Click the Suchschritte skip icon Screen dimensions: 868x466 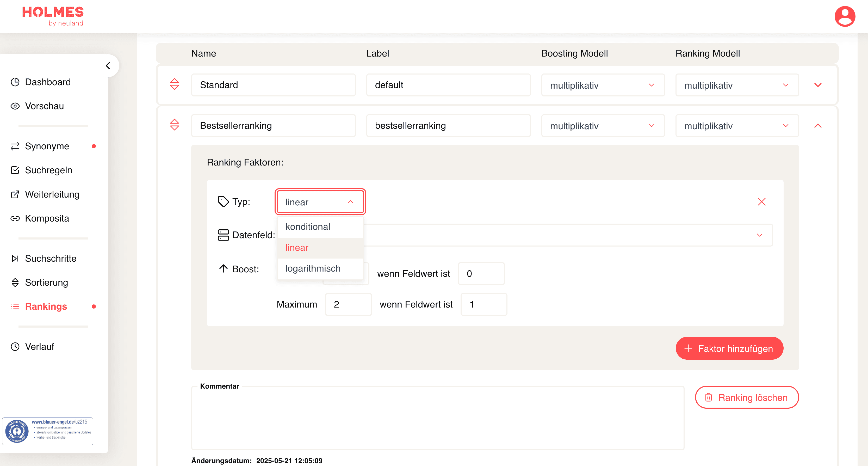(15, 258)
